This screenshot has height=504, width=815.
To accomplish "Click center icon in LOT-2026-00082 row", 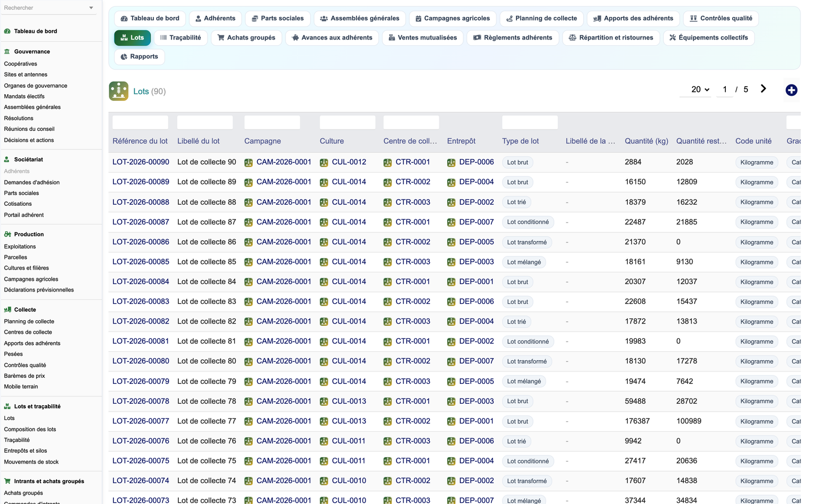I will [387, 322].
